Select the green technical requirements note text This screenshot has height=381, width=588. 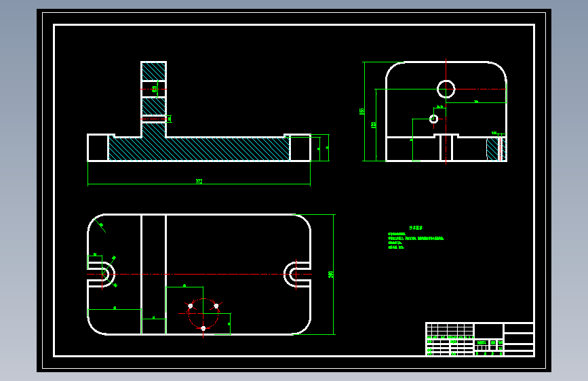tap(416, 238)
